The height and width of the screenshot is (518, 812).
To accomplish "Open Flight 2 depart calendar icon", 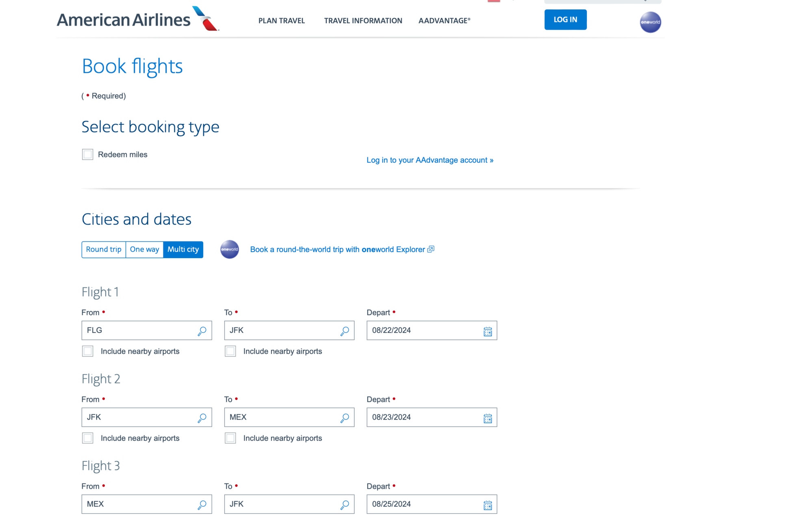I will pos(487,418).
